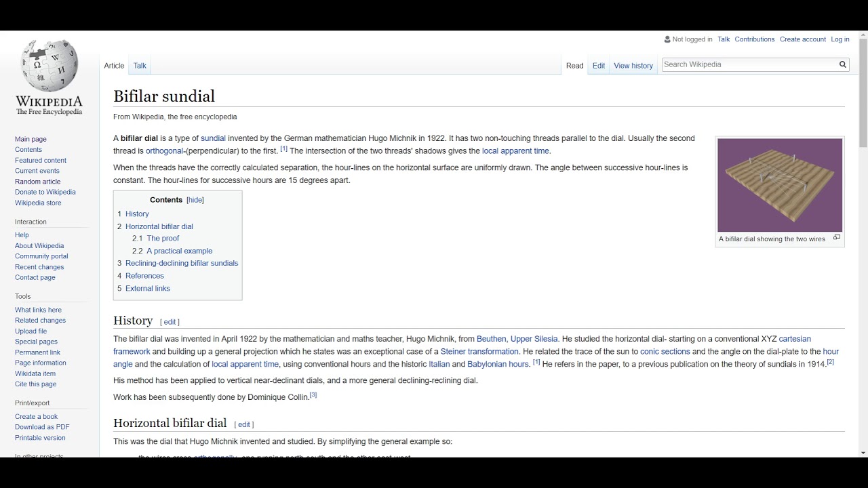Jump to A practical example
Viewport: 868px width, 488px height.
click(x=180, y=251)
